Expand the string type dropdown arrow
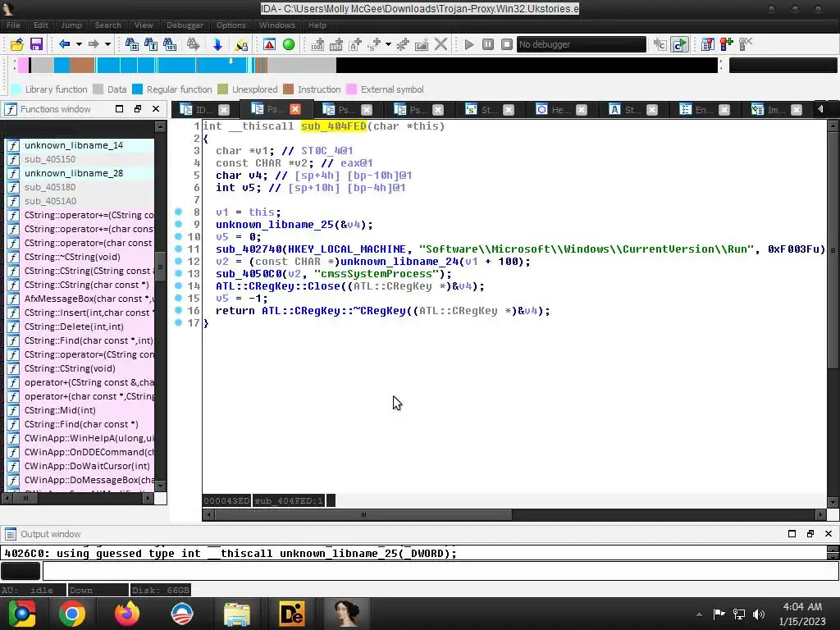Image resolution: width=840 pixels, height=630 pixels. pos(388,44)
